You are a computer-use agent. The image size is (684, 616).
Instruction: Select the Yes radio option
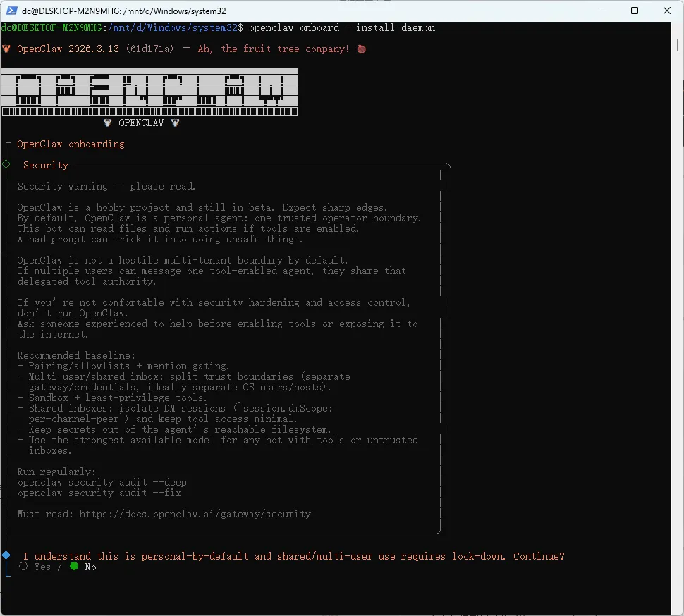pos(23,566)
